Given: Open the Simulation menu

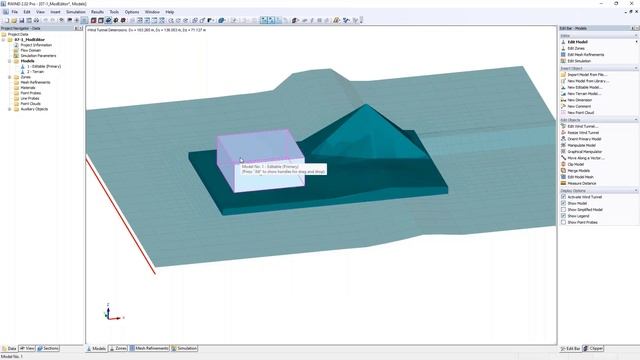Looking at the screenshot, I should point(76,12).
